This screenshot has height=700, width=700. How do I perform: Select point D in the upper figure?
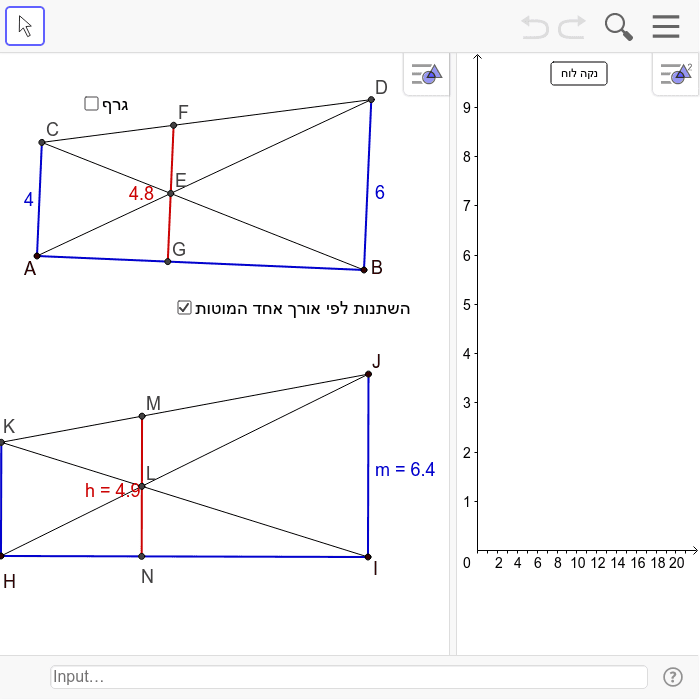[x=371, y=100]
